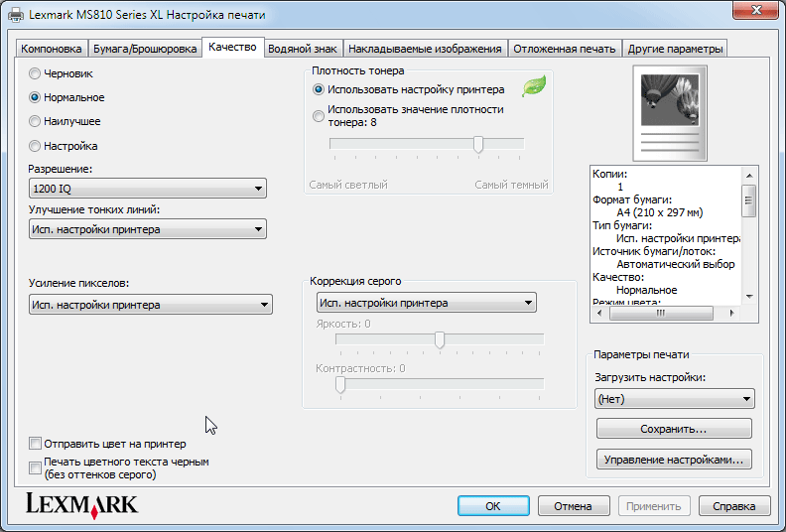Screen dimensions: 786x532
Task: Click the Яркость slider thumb
Action: click(440, 339)
